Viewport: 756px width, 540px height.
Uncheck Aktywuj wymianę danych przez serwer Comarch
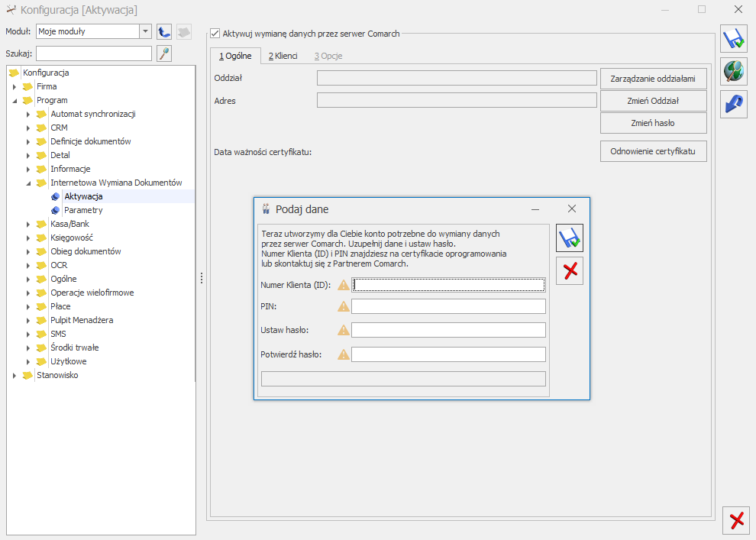(x=215, y=34)
